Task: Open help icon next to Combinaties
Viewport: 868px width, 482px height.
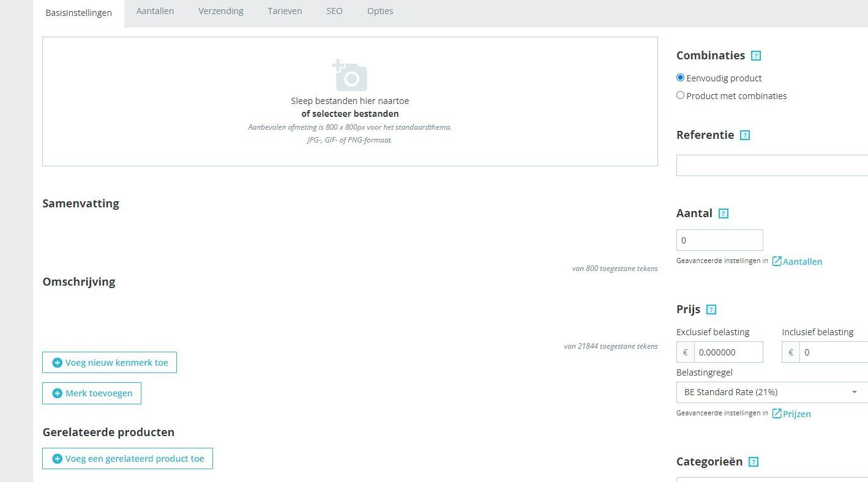Action: click(x=756, y=56)
